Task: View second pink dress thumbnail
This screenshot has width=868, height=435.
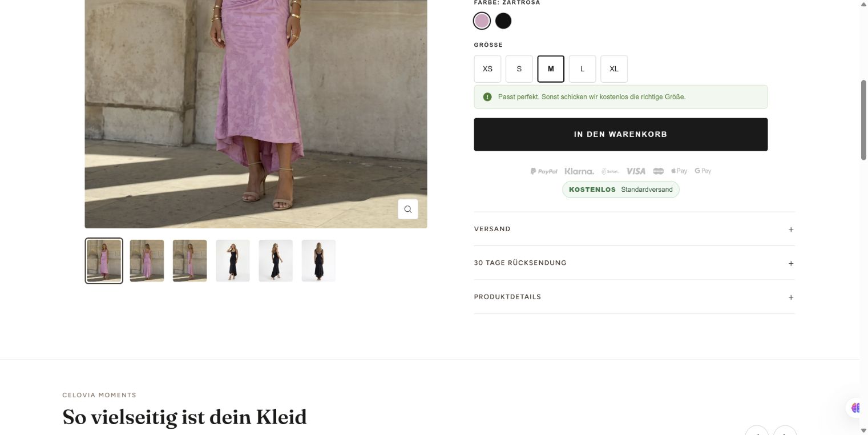Action: pos(147,260)
